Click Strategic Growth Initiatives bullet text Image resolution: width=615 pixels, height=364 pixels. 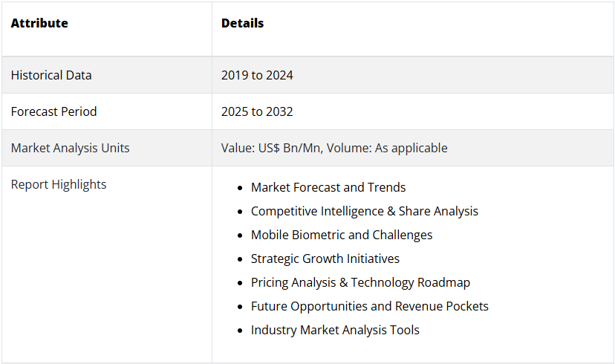(x=325, y=259)
